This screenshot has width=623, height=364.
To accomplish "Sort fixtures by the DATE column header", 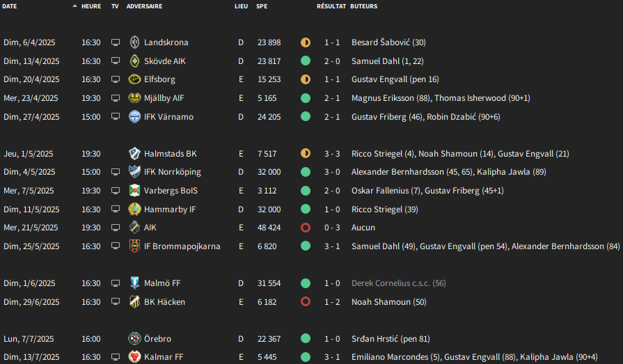I will [x=10, y=6].
